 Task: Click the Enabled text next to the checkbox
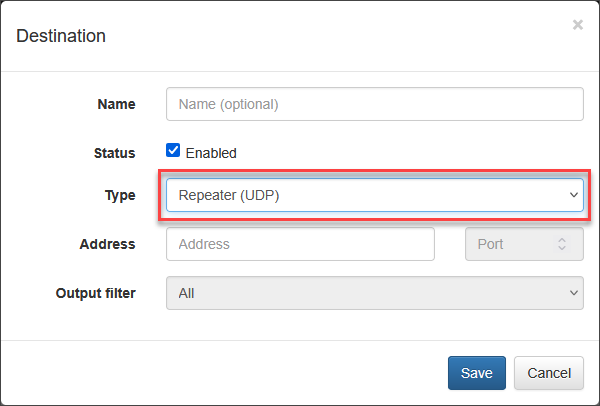[x=211, y=153]
